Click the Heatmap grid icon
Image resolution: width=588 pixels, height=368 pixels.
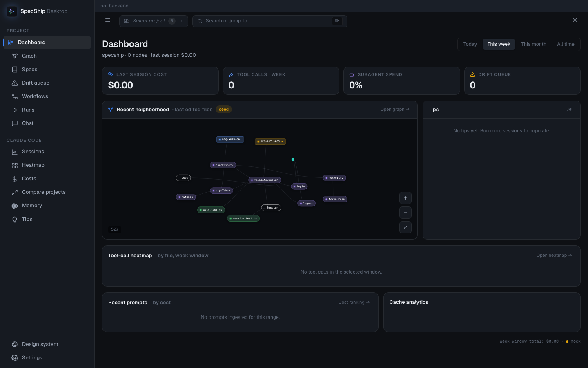[x=15, y=165]
